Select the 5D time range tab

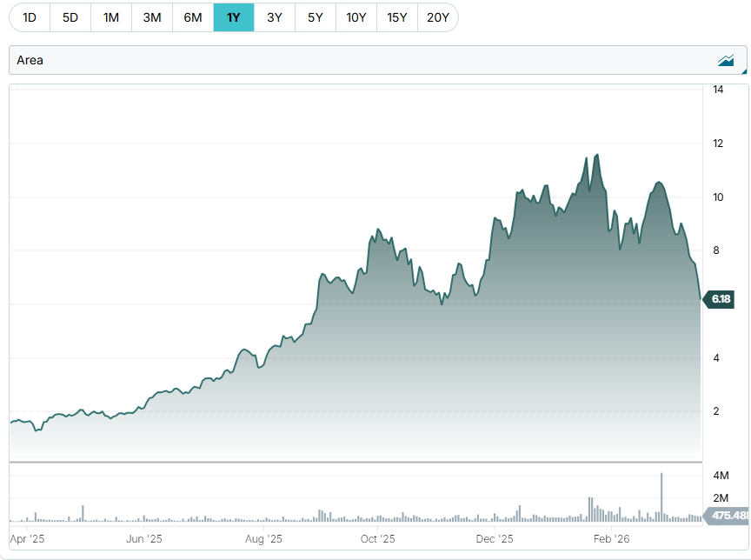[70, 17]
